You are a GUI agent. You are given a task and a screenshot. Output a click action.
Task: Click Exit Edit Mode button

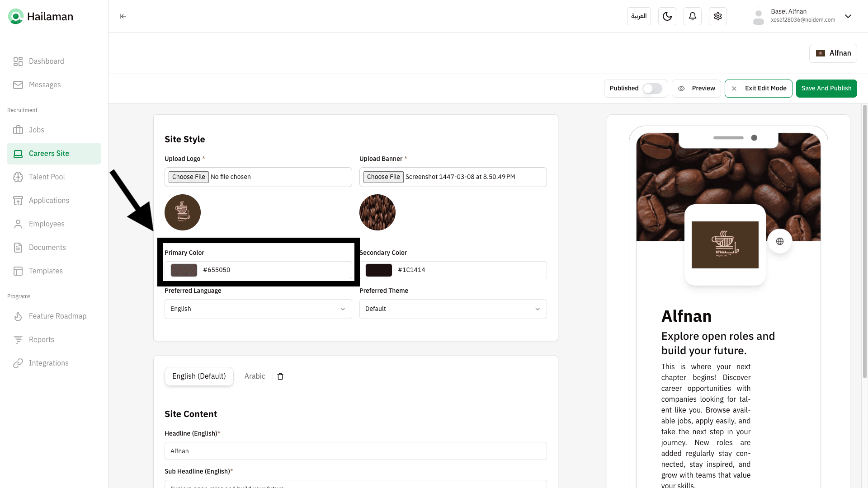click(x=758, y=89)
